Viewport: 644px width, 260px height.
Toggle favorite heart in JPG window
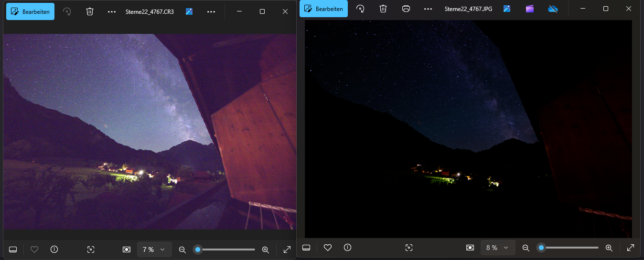point(328,248)
